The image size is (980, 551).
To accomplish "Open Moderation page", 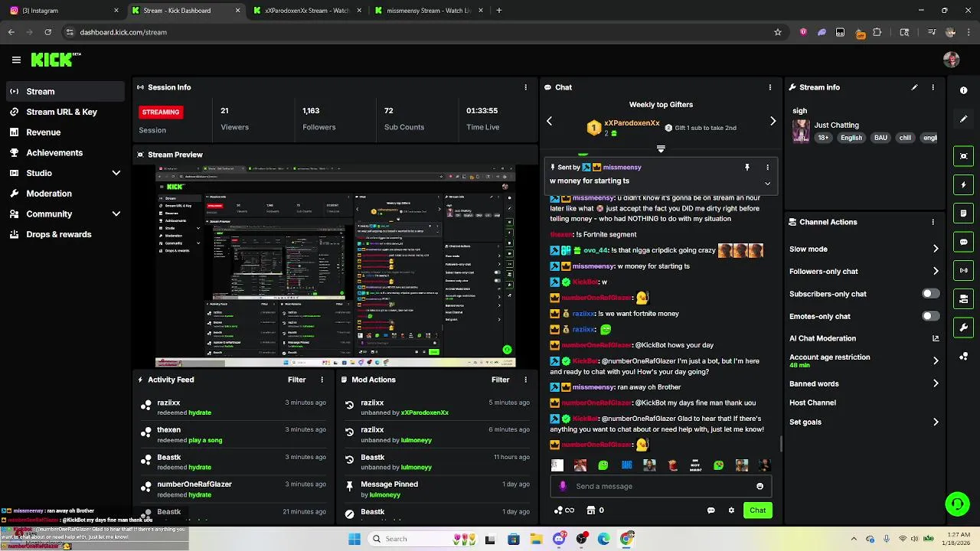I will 64,194.
